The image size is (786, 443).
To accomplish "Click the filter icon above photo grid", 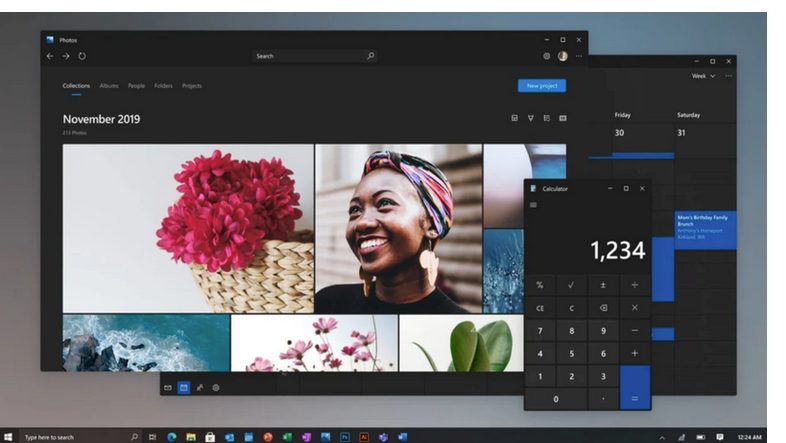I will tap(531, 118).
